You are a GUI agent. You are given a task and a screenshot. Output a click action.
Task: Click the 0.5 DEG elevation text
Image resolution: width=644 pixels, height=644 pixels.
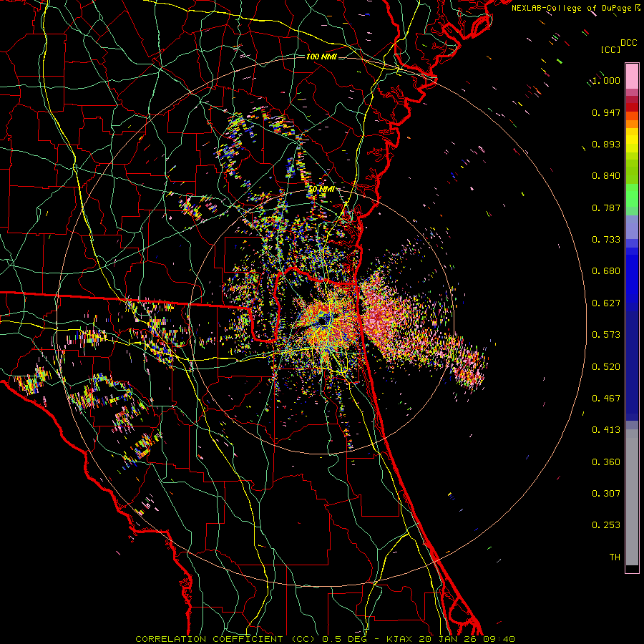click(x=344, y=639)
